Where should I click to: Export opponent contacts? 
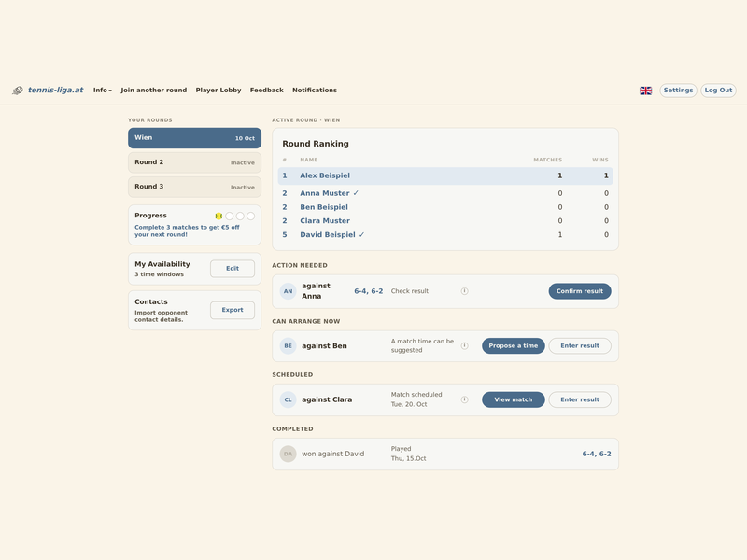point(233,310)
